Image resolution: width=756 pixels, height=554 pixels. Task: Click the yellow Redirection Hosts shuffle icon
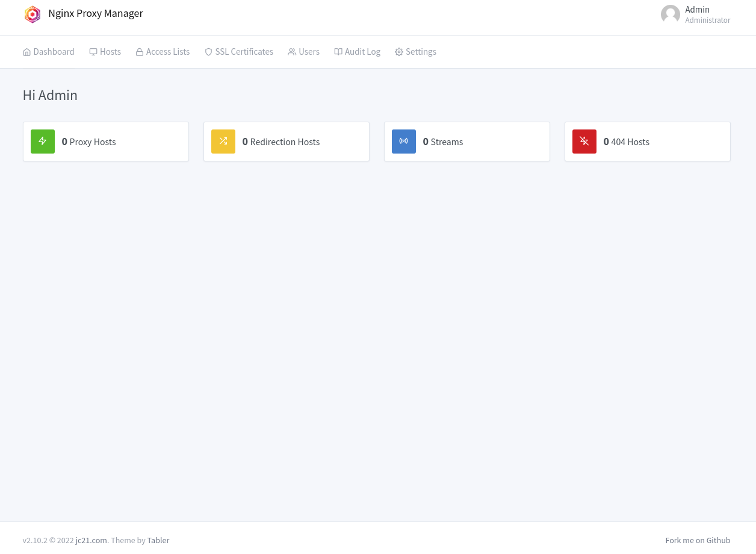coord(223,142)
